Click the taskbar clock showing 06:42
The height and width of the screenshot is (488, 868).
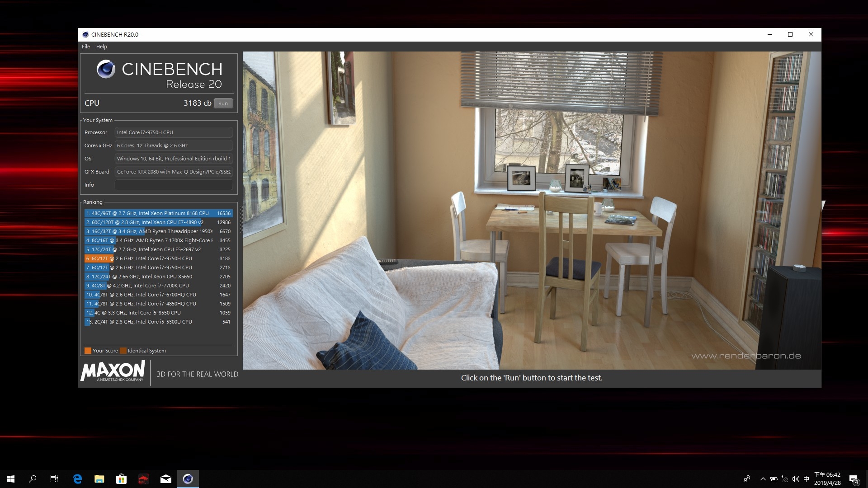[827, 479]
